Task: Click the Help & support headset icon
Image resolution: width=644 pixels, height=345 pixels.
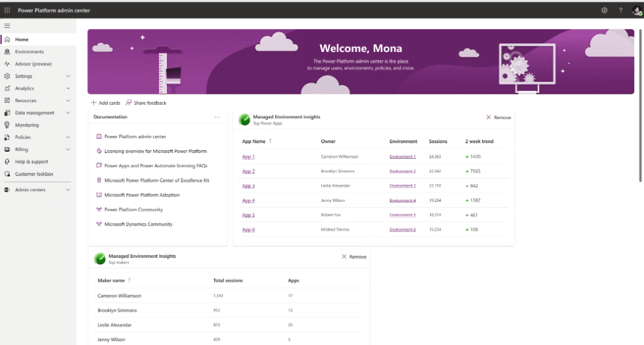Action: pyautogui.click(x=7, y=162)
